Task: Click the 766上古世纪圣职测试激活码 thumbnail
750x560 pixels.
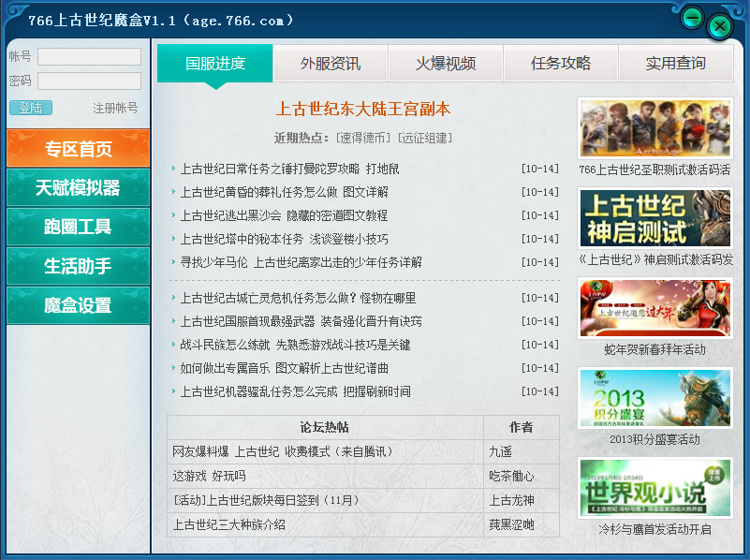Action: pos(654,127)
